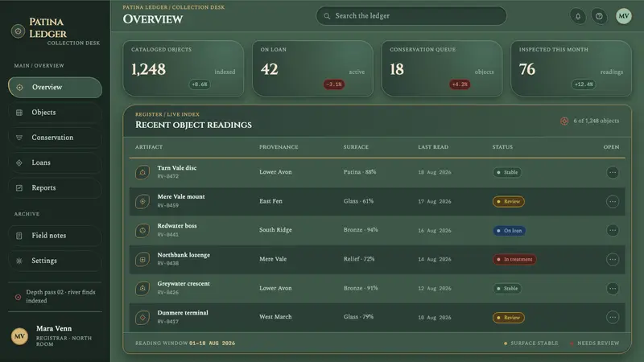The width and height of the screenshot is (644, 362).
Task: Open Field notes in the archive
Action: (55, 236)
